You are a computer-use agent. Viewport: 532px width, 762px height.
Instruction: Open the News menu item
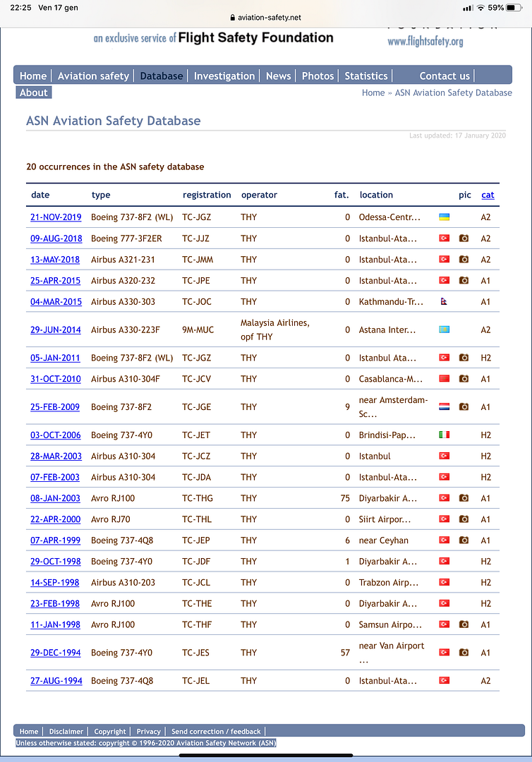[279, 75]
